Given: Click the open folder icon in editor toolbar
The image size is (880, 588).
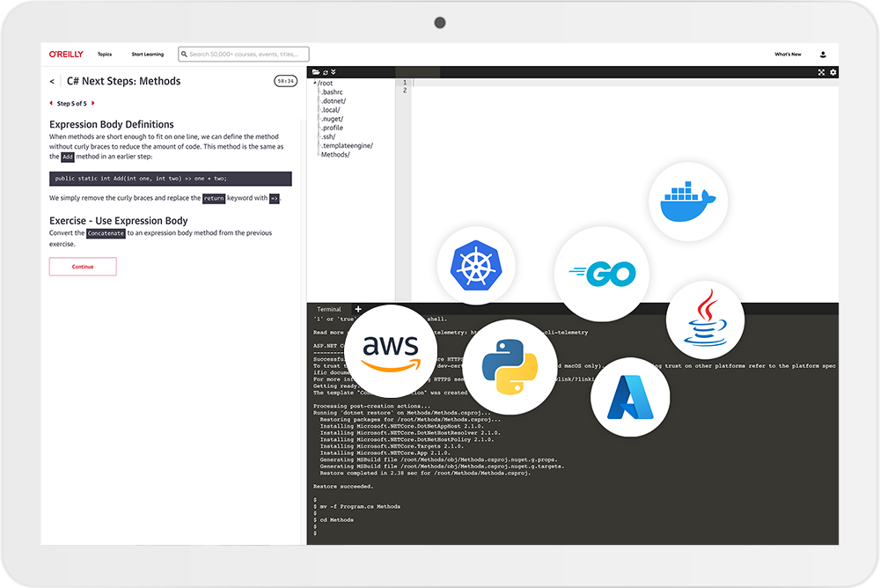Looking at the screenshot, I should pos(316,72).
